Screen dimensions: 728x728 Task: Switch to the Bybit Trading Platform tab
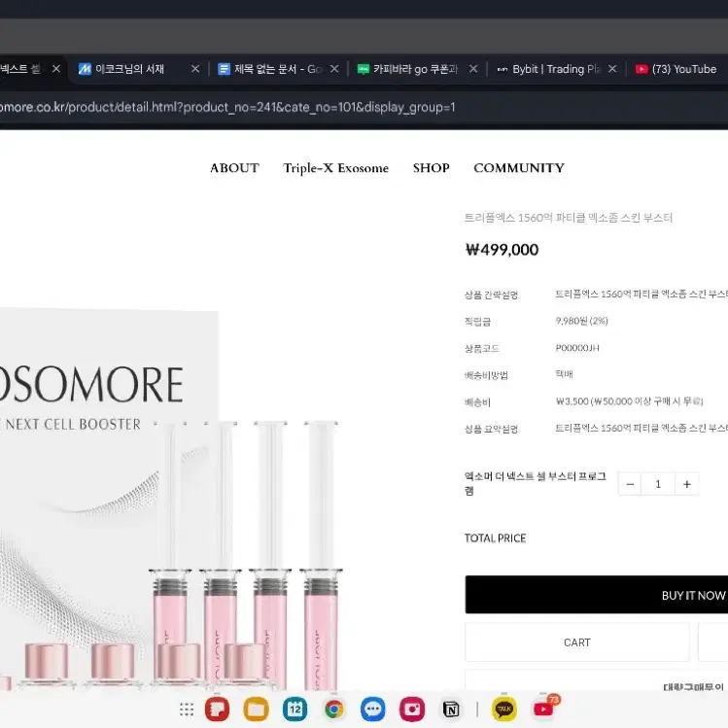coord(550,69)
